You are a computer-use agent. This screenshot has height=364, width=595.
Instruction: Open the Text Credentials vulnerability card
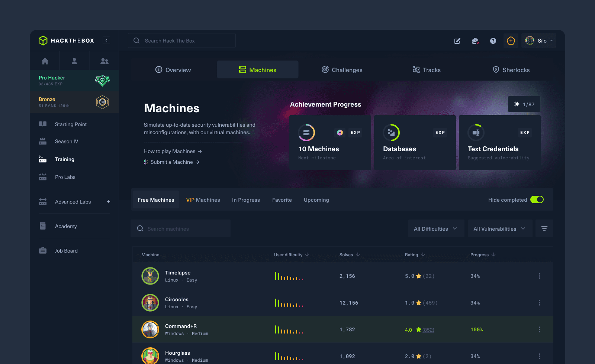click(500, 143)
